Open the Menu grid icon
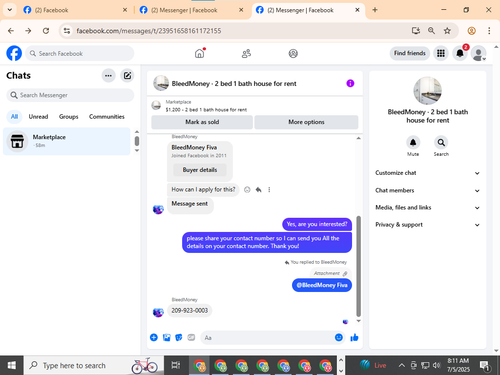The image size is (500, 375). coord(441,53)
